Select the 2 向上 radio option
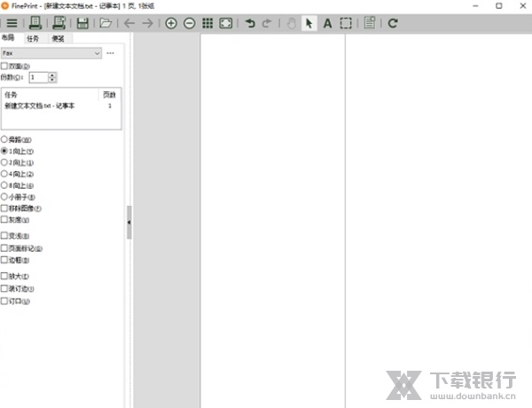Image resolution: width=532 pixels, height=408 pixels. 5,163
